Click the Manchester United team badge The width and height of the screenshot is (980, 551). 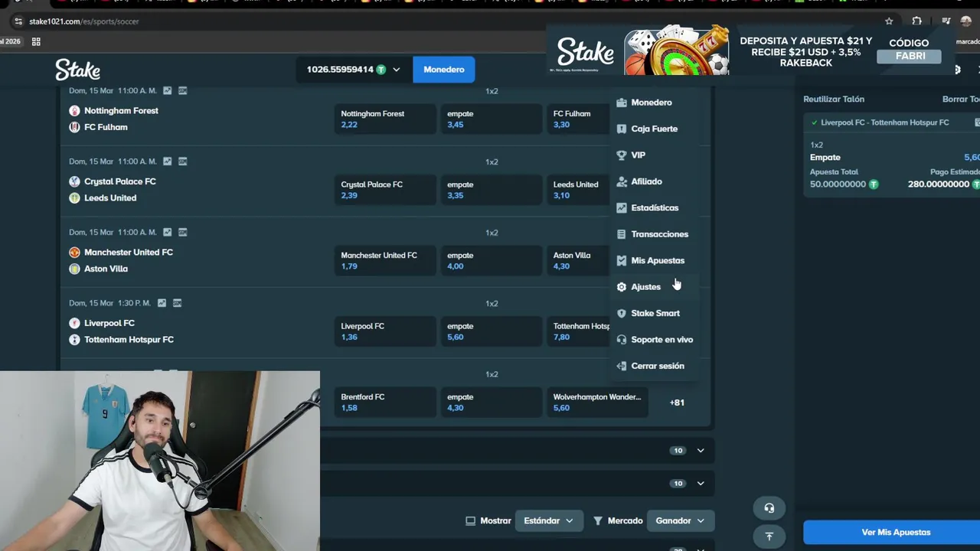pos(74,253)
